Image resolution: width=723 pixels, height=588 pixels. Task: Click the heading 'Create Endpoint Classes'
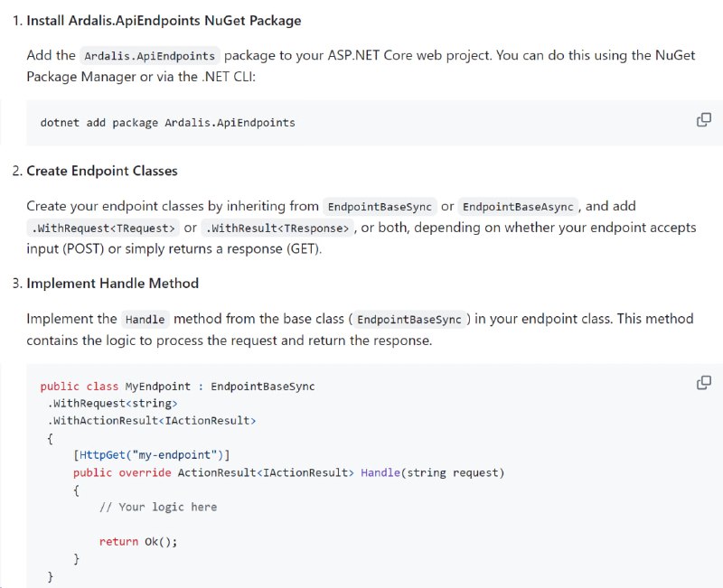pyautogui.click(x=102, y=171)
